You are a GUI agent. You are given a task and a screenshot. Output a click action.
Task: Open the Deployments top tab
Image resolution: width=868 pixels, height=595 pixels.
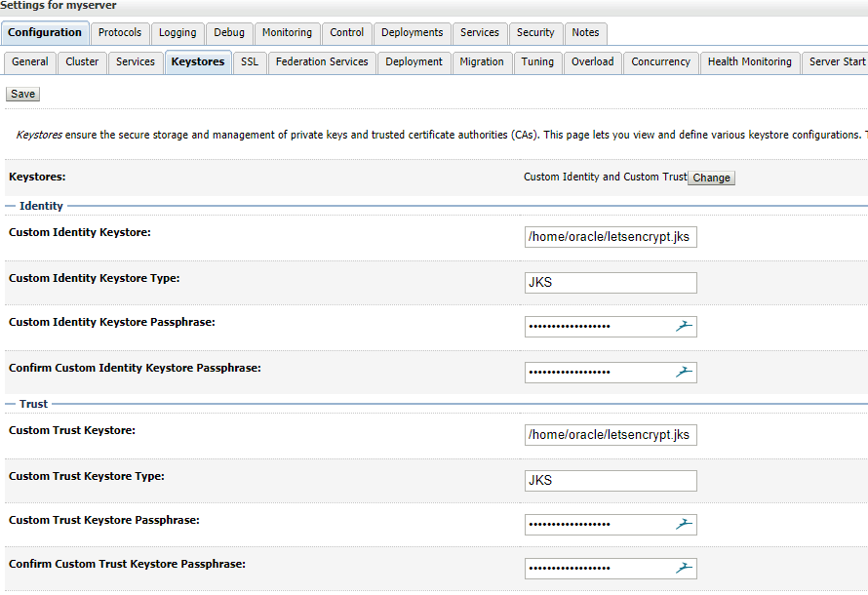click(412, 33)
